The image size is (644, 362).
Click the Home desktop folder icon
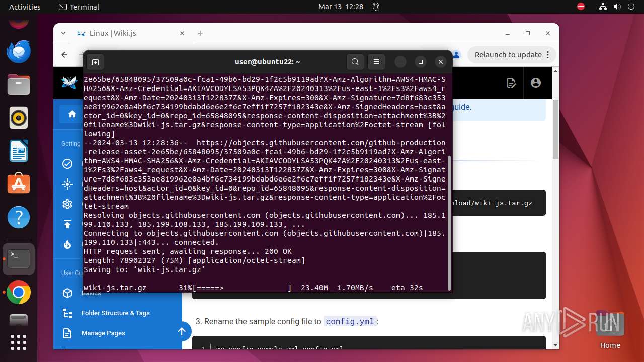coord(610,330)
